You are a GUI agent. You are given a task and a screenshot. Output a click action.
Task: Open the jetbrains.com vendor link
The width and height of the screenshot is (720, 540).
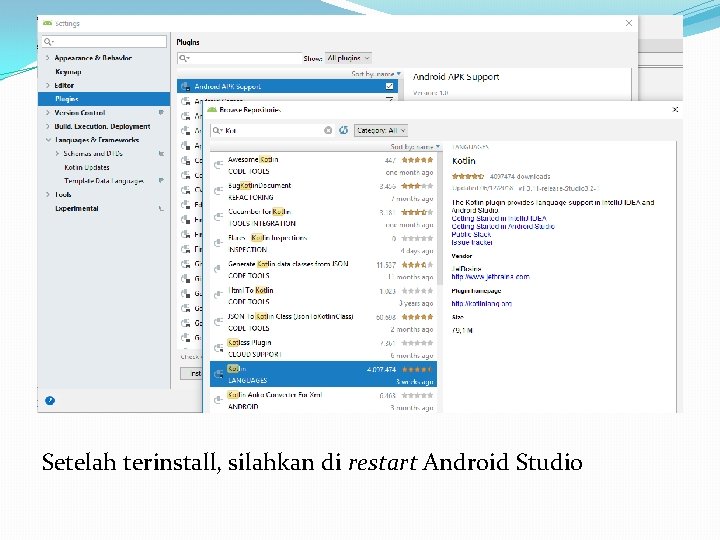(x=490, y=276)
